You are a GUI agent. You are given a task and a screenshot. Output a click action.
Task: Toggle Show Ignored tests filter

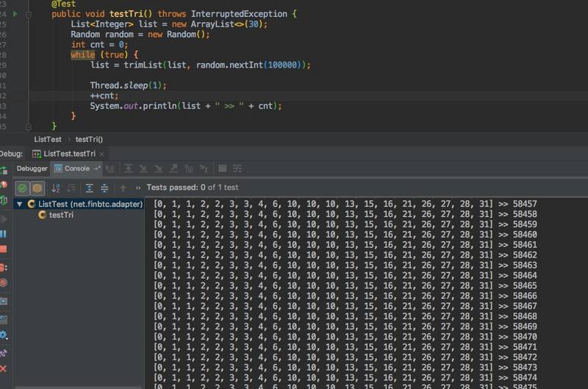[37, 188]
